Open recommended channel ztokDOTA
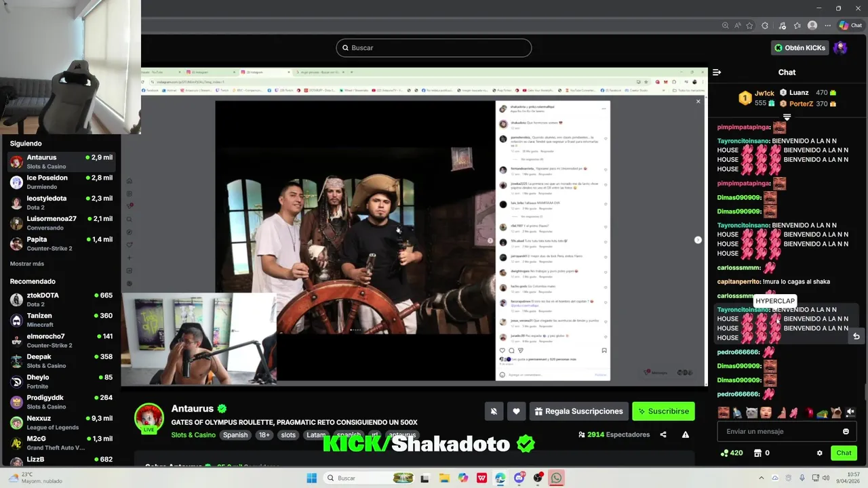The height and width of the screenshot is (488, 868). click(61, 300)
